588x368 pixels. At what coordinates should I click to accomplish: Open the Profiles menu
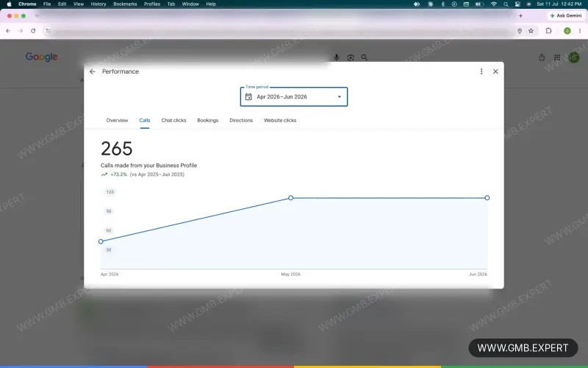point(152,4)
